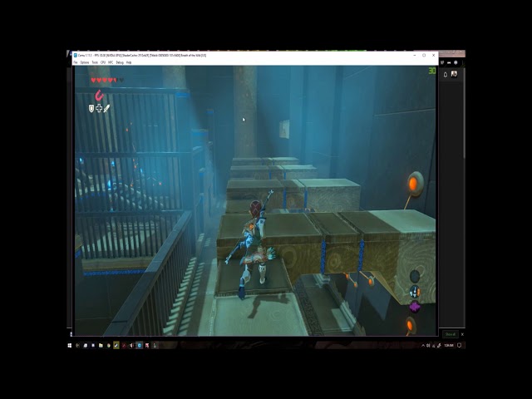Maximize the Cemu window
This screenshot has width=532, height=399.
click(x=424, y=56)
